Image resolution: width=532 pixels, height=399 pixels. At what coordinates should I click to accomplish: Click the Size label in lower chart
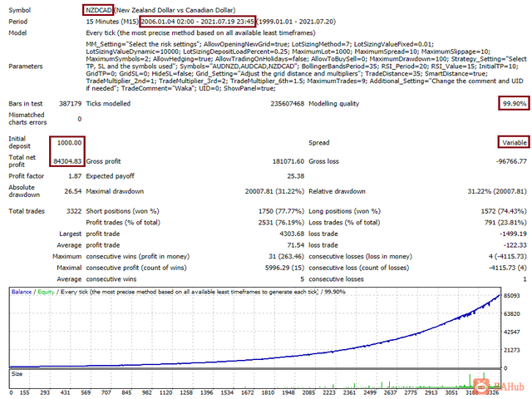tap(17, 374)
